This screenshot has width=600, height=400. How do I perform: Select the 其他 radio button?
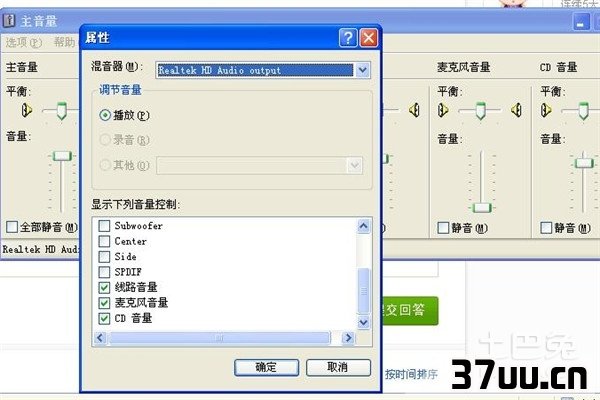point(105,165)
